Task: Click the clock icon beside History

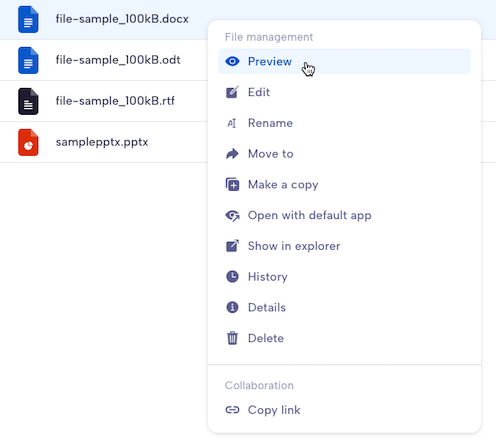Action: point(232,277)
